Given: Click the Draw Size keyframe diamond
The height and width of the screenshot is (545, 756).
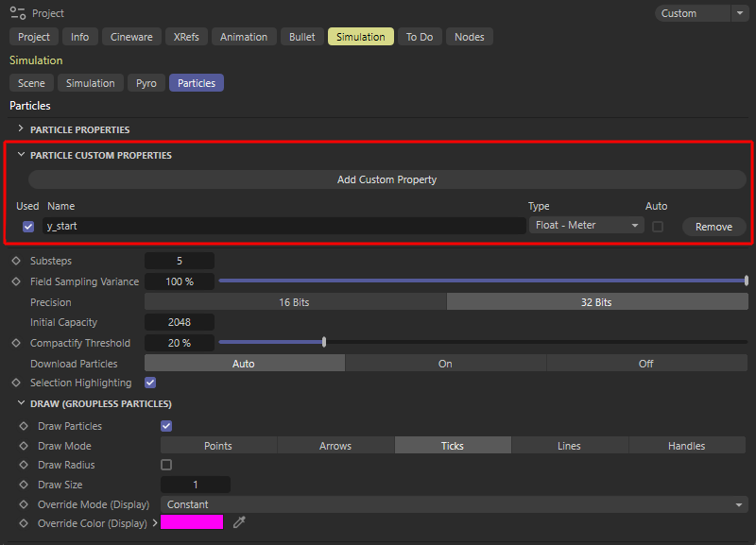Looking at the screenshot, I should point(24,485).
